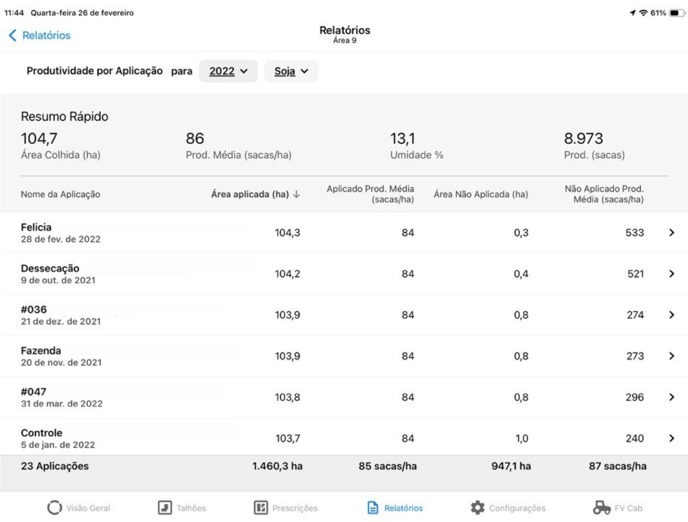
Task: Click the back chevron beside Relatórios
Action: pos(13,35)
